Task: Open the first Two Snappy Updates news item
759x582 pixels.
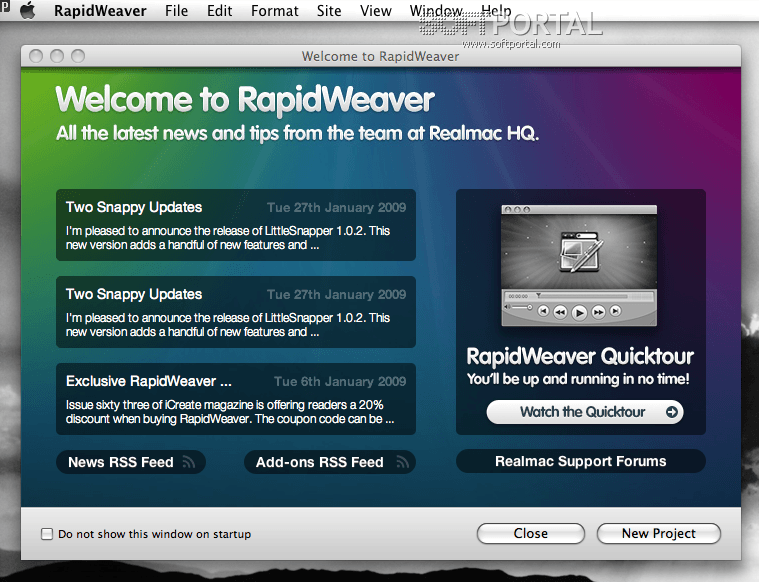Action: coord(236,225)
